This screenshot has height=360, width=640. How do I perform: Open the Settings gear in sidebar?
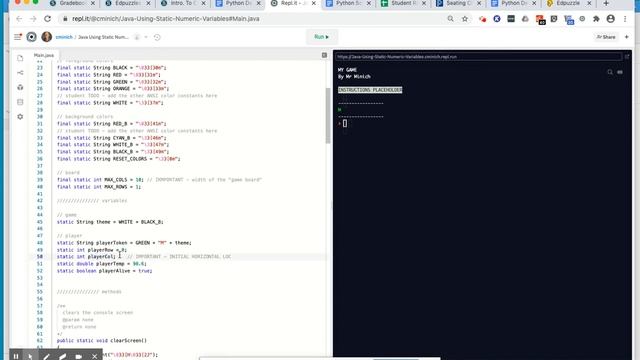click(20, 117)
